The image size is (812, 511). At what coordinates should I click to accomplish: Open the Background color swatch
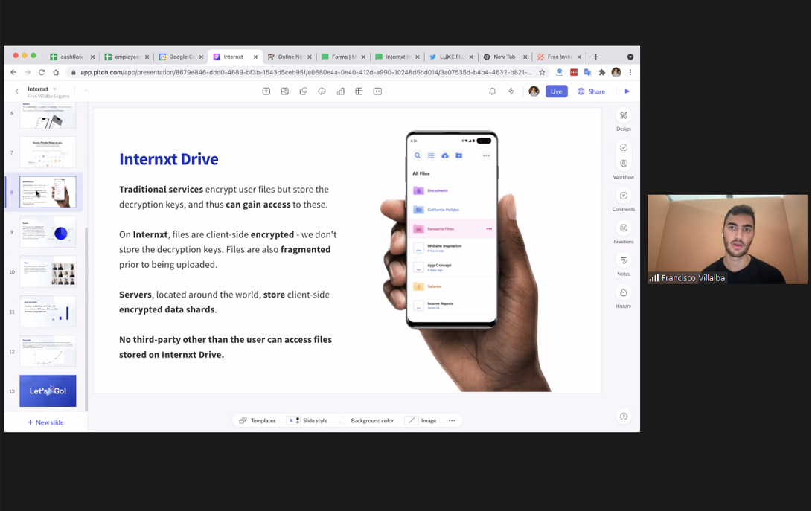coord(366,420)
